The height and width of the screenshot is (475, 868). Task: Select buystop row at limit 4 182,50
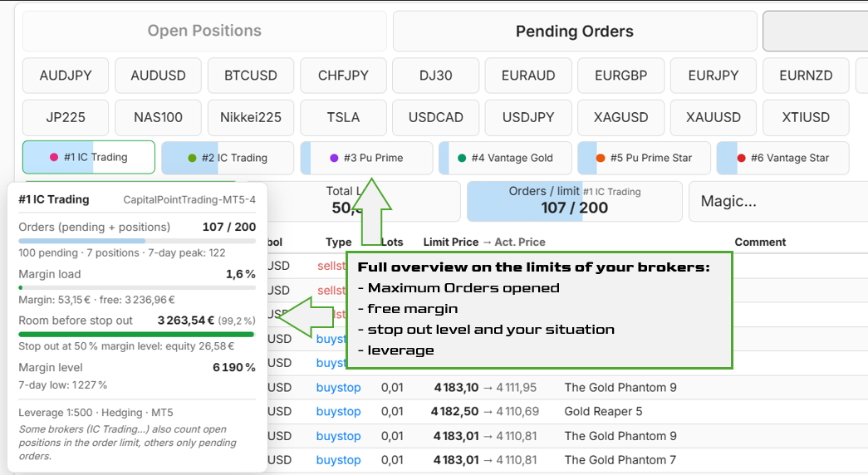point(566,411)
